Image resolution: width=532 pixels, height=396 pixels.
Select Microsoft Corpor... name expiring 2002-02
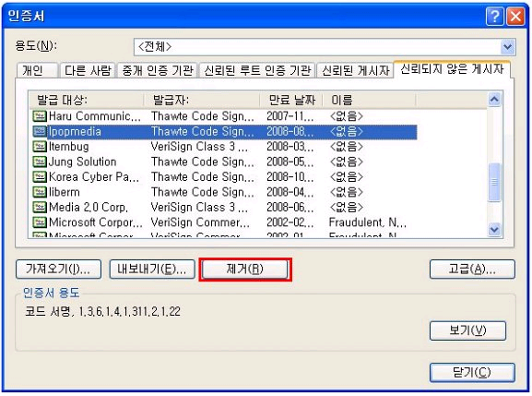[95, 222]
